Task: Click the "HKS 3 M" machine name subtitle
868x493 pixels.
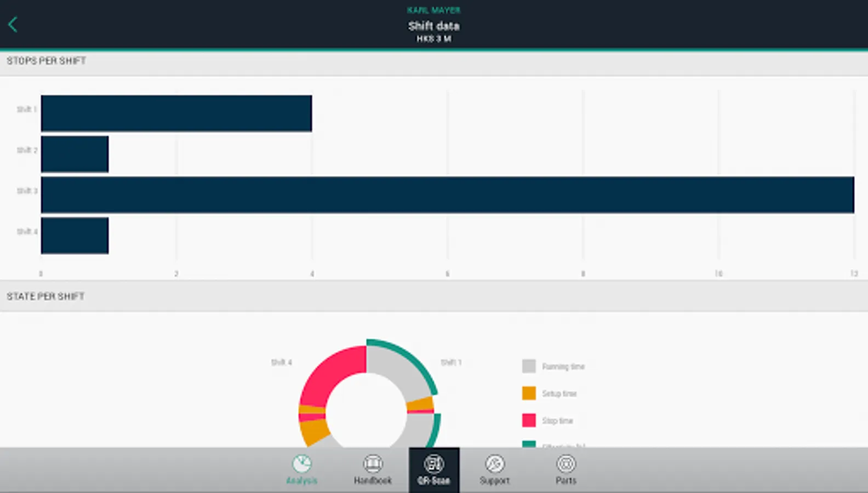Action: click(433, 39)
